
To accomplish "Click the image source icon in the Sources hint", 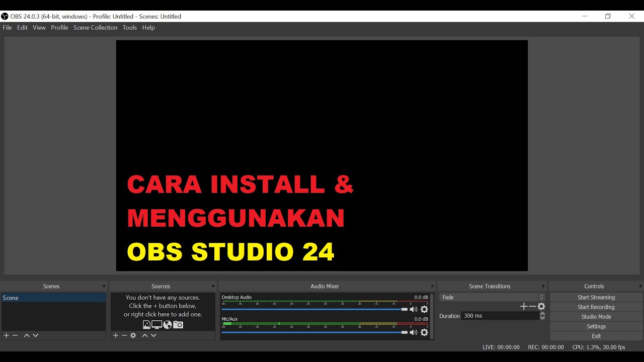I will (146, 325).
